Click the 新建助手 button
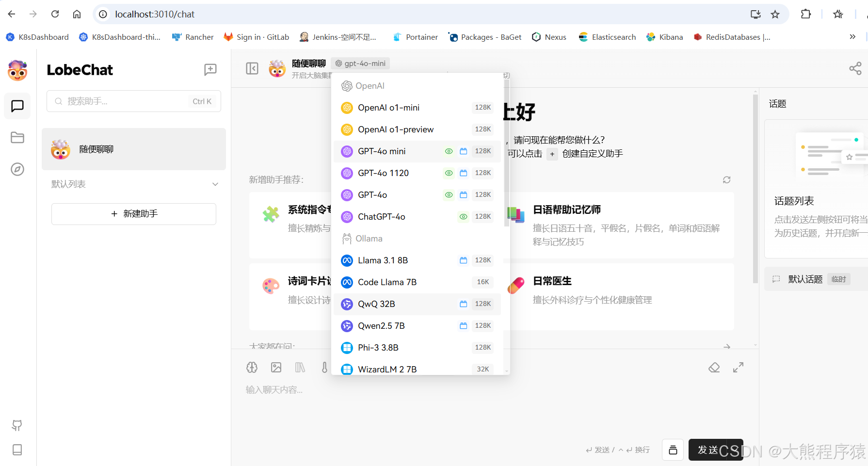The height and width of the screenshot is (466, 868). tap(134, 214)
